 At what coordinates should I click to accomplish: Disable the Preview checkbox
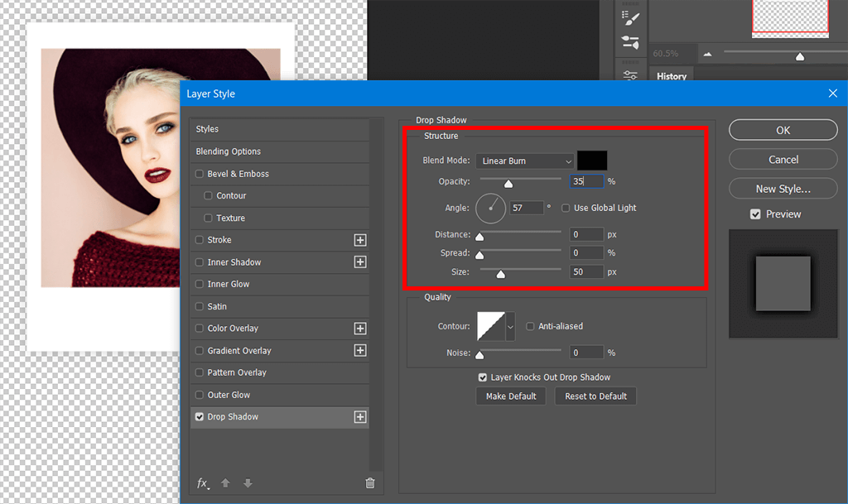point(755,214)
